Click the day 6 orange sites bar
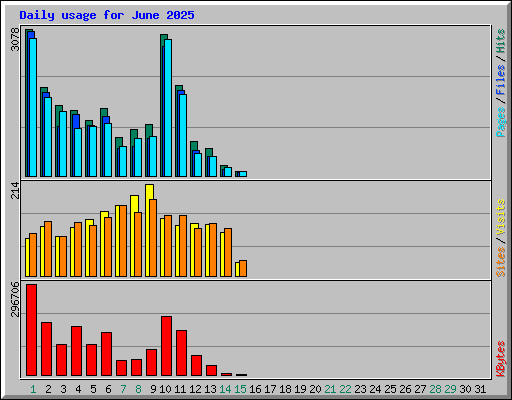This screenshot has width=512, height=400. [108, 247]
